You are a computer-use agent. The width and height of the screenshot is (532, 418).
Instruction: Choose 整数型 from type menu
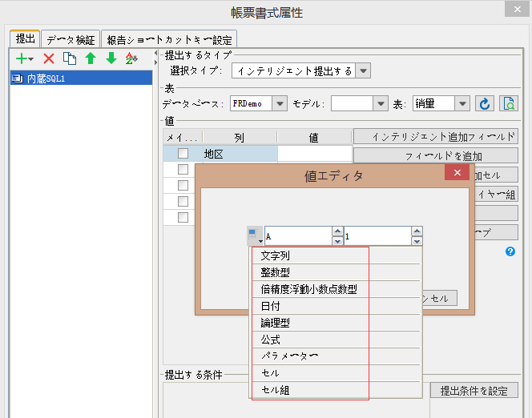coord(336,272)
